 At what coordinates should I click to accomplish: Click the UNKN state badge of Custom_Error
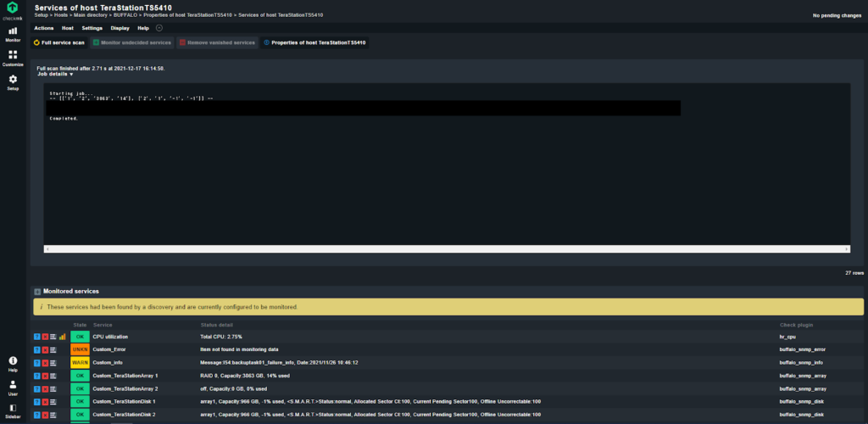[x=80, y=350]
